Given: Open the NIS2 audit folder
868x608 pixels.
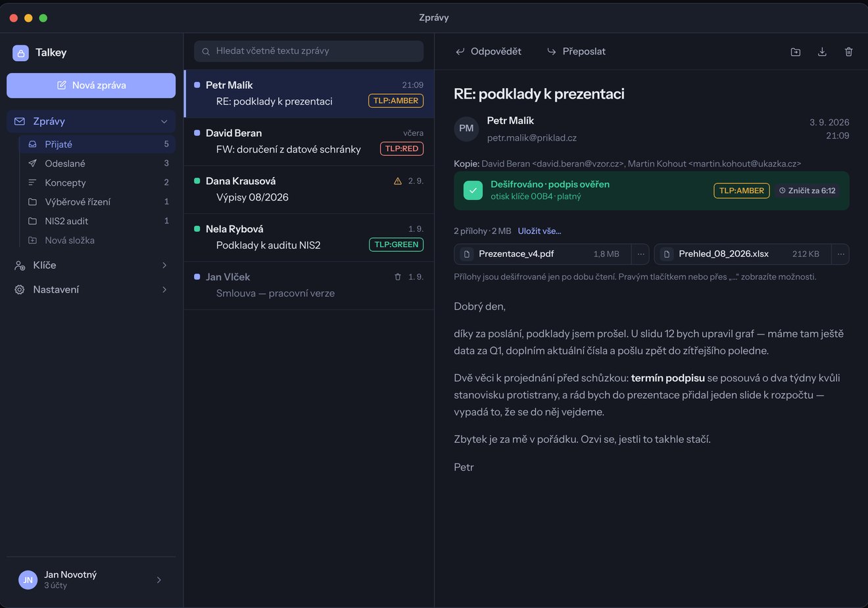Looking at the screenshot, I should [97, 222].
